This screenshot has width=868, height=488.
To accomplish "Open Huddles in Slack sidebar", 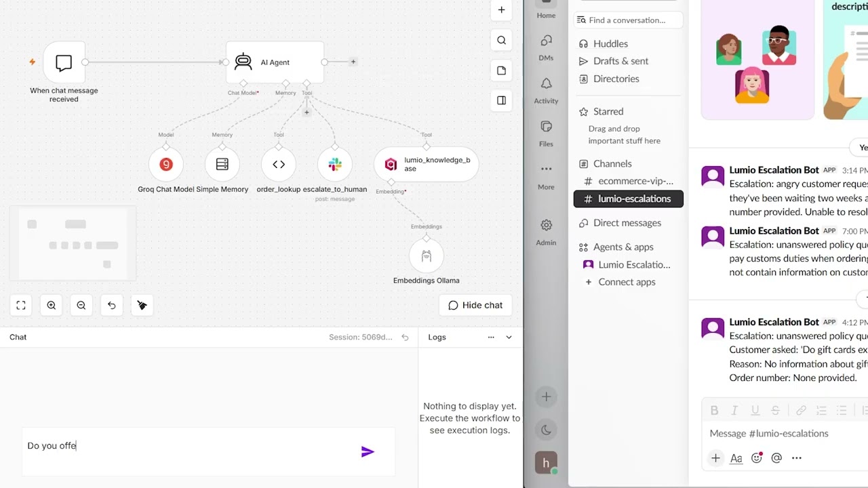I will point(610,43).
